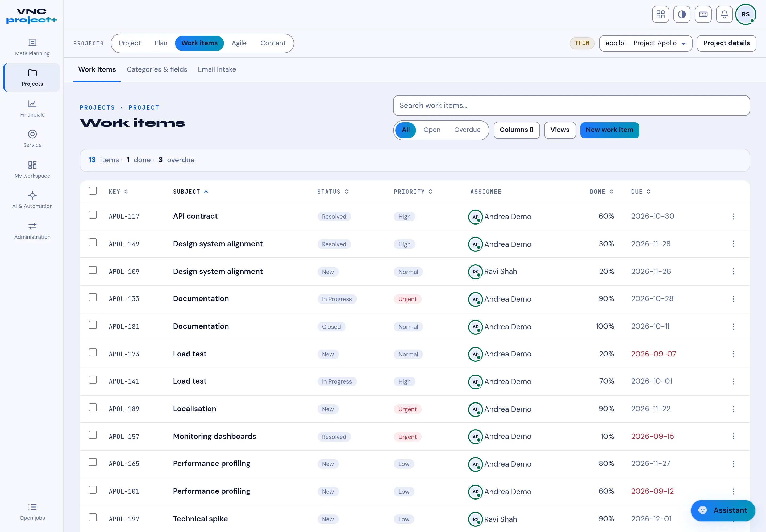Sort by the DONE percentage column
The height and width of the screenshot is (532, 766).
pos(601,192)
